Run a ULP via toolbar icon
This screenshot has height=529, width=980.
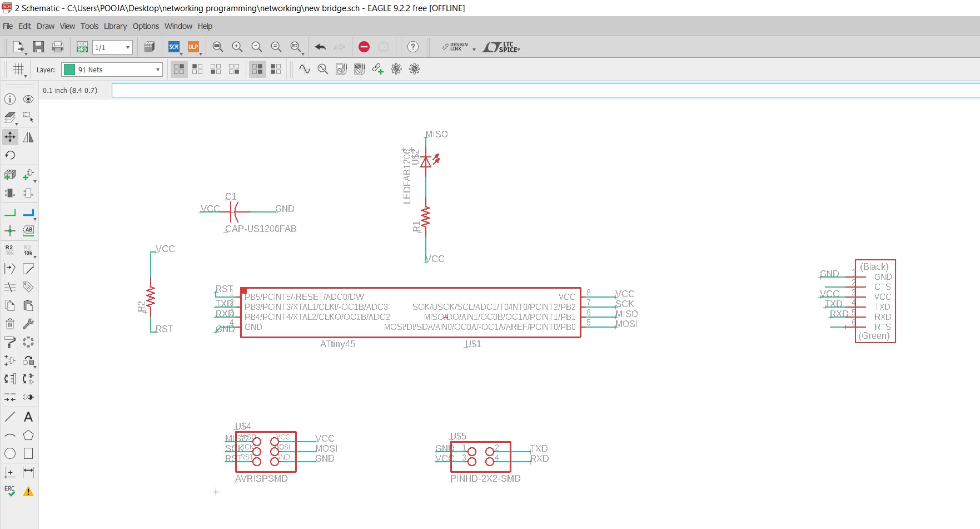[x=193, y=47]
